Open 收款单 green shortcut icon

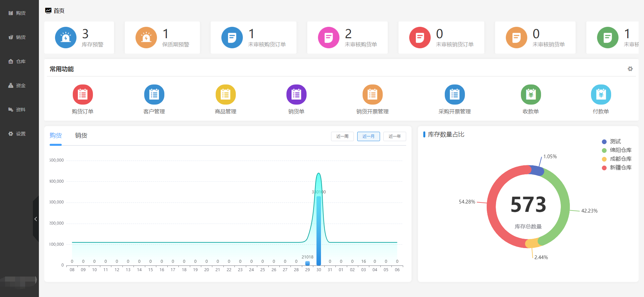point(531,95)
